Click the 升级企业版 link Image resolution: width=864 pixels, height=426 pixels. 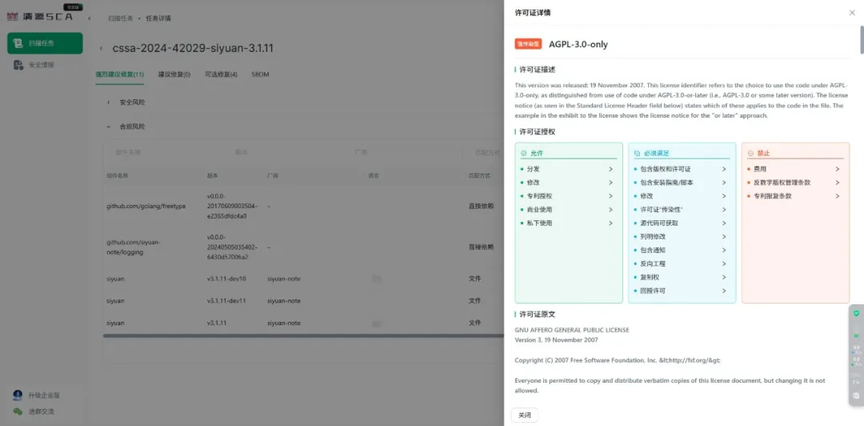pos(44,395)
